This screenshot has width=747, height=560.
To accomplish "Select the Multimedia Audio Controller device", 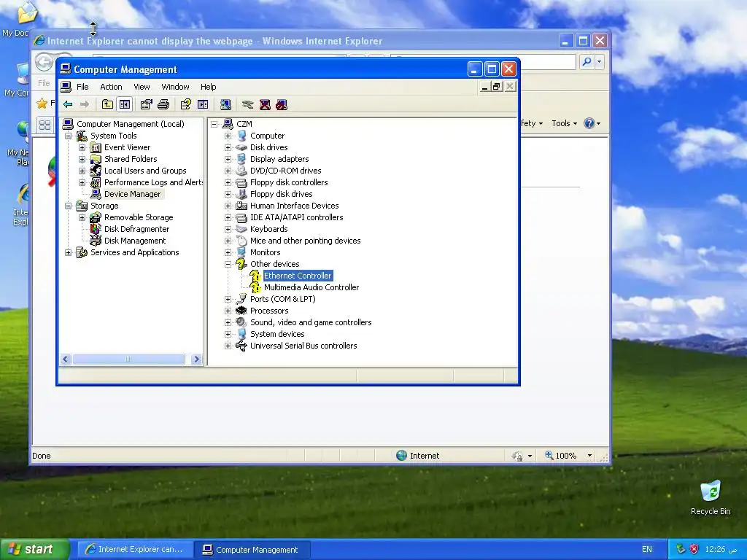I will coord(311,287).
